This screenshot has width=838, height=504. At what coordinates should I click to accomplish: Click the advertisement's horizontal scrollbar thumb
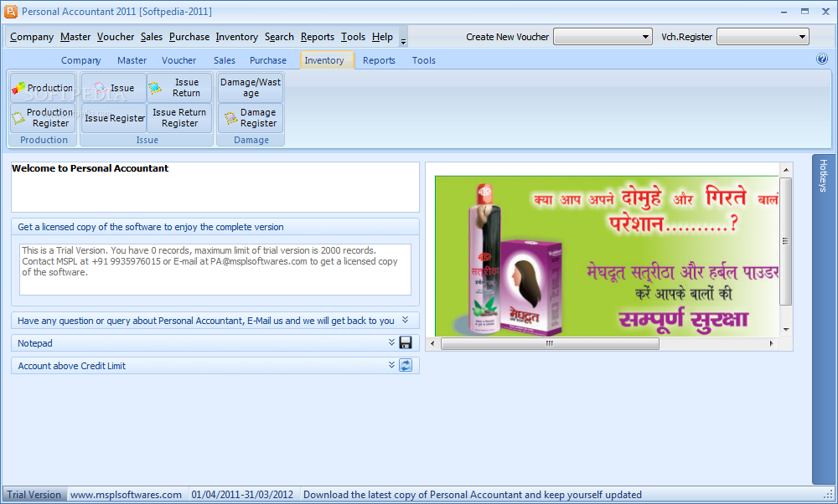click(x=550, y=343)
